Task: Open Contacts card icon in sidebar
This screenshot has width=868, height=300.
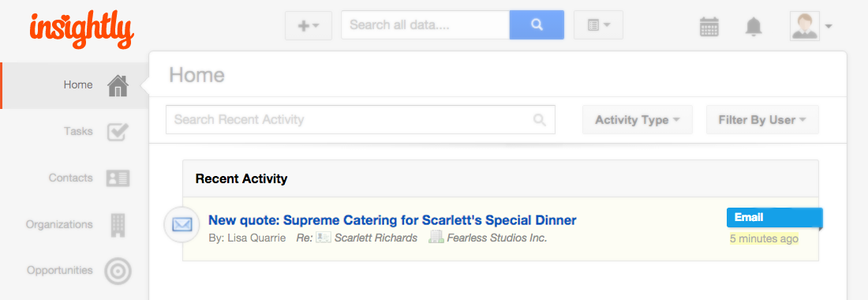Action: [118, 178]
